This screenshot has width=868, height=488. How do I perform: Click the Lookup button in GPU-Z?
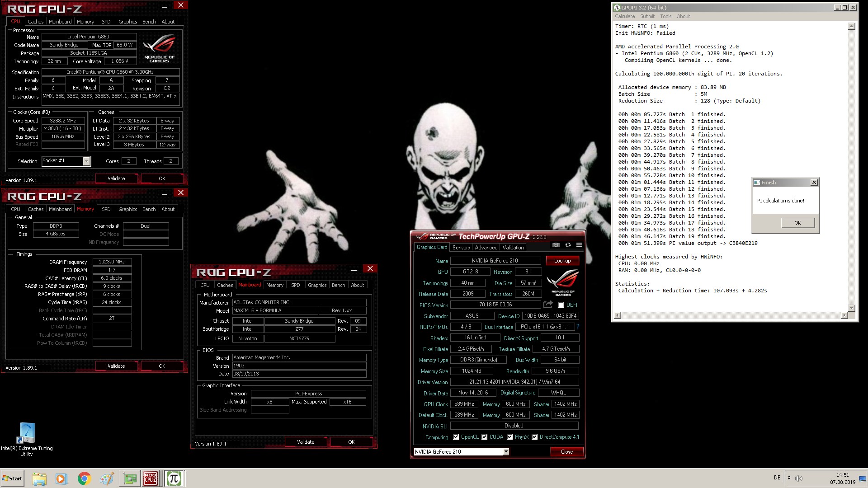[562, 261]
